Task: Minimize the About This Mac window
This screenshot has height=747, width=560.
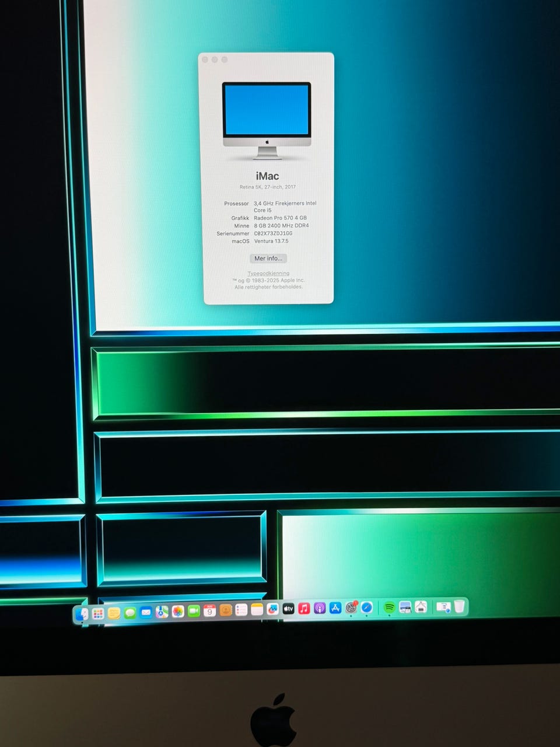Action: [x=215, y=60]
